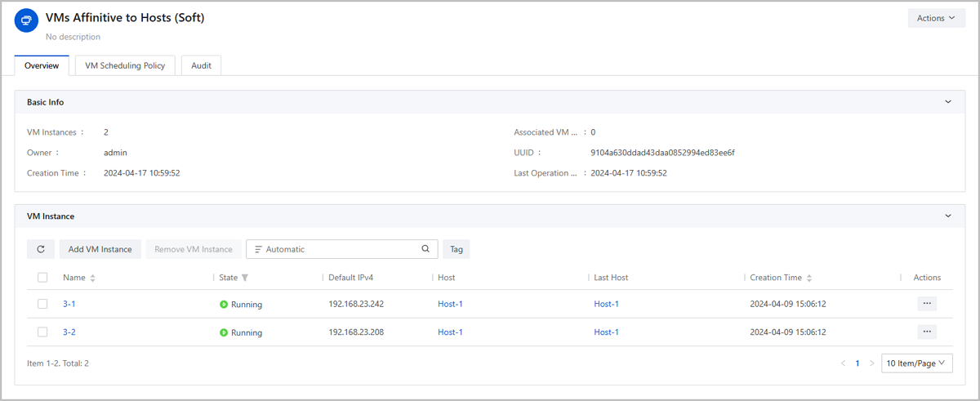Toggle the select-all checkbox in header
The image size is (980, 401).
coord(42,278)
